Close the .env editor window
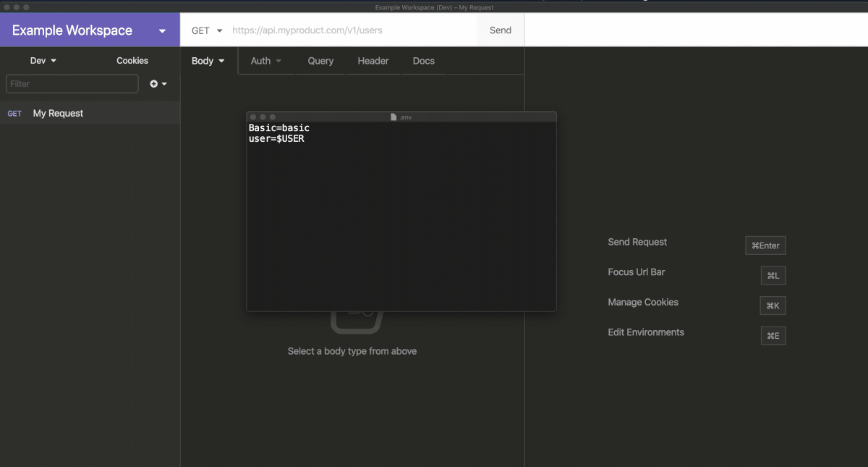The width and height of the screenshot is (868, 467). (x=252, y=117)
